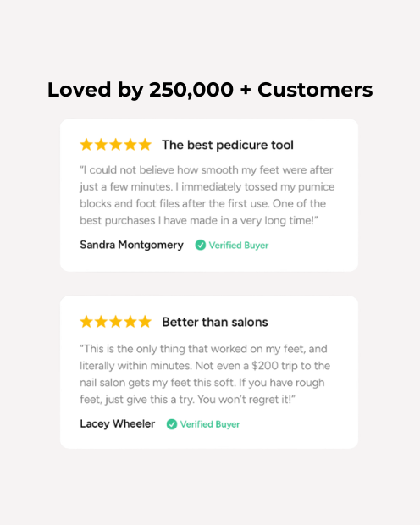420x525 pixels.
Task: Click Sandra Montgomery's review quote text
Action: 207,196
